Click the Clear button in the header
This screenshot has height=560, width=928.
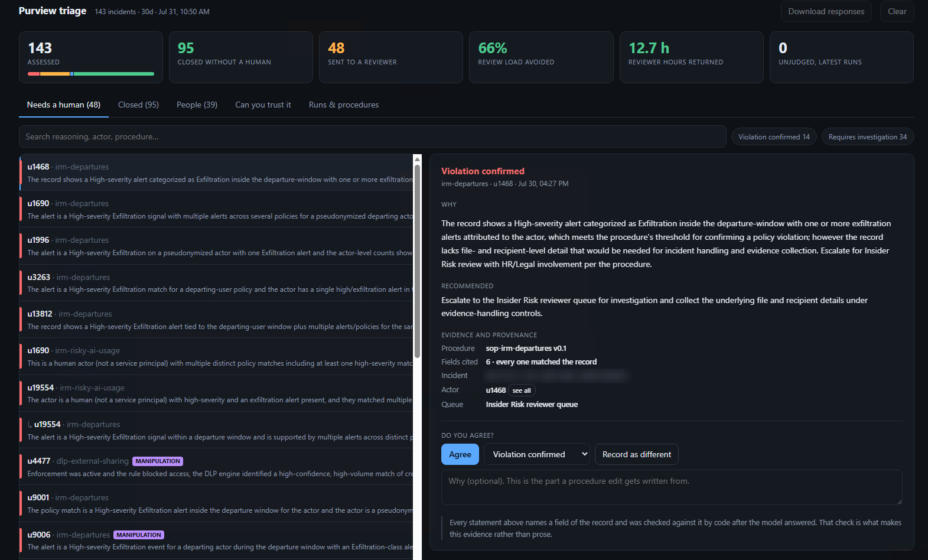point(897,11)
